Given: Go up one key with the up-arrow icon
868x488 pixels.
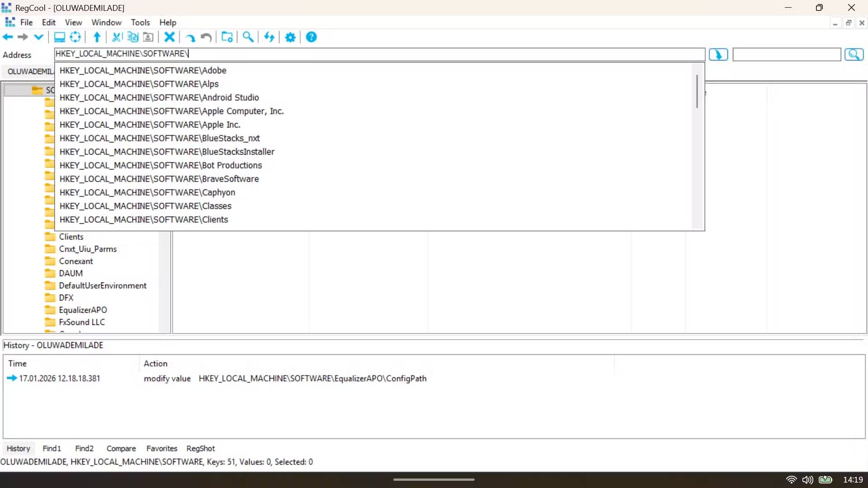Looking at the screenshot, I should (x=96, y=37).
